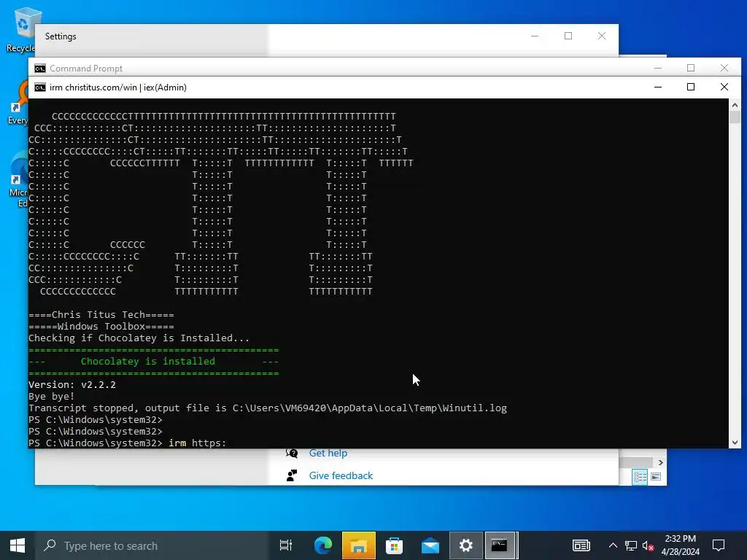Click the 'irm https:' command line
The width and height of the screenshot is (747, 560).
coord(128,443)
